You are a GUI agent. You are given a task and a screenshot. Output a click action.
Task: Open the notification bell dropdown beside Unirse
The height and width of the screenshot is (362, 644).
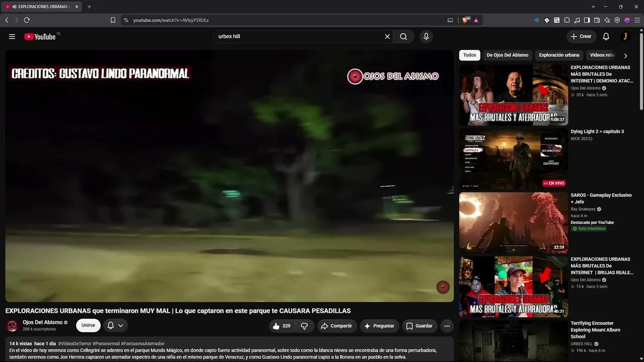(x=115, y=326)
